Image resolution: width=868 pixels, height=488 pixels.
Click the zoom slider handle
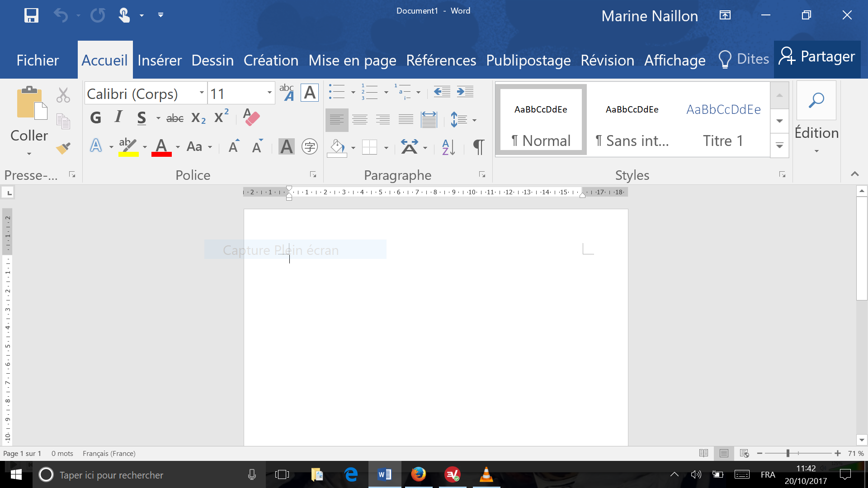[x=788, y=453]
